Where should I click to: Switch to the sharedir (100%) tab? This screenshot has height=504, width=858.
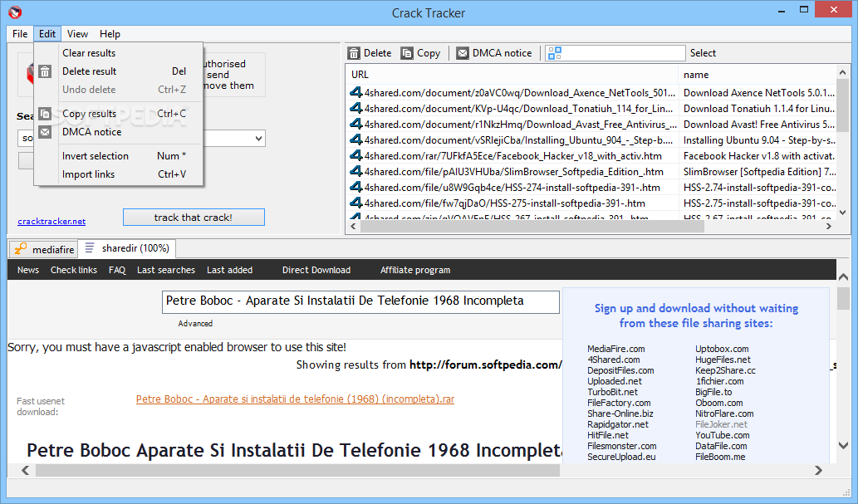[127, 248]
